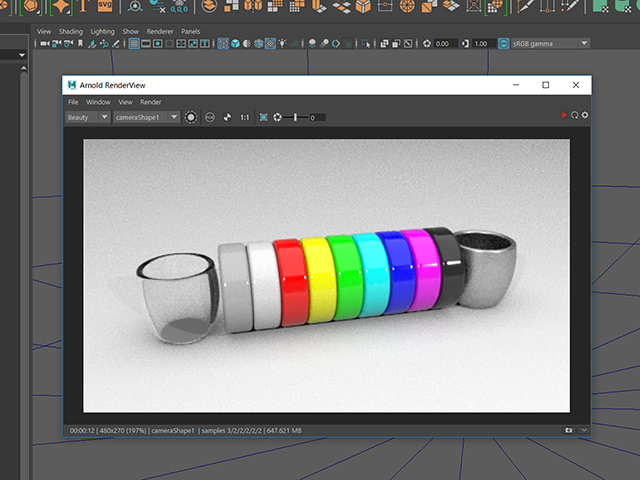
Task: Toggle the resolution gate icon in viewport toolbar
Action: click(158, 44)
